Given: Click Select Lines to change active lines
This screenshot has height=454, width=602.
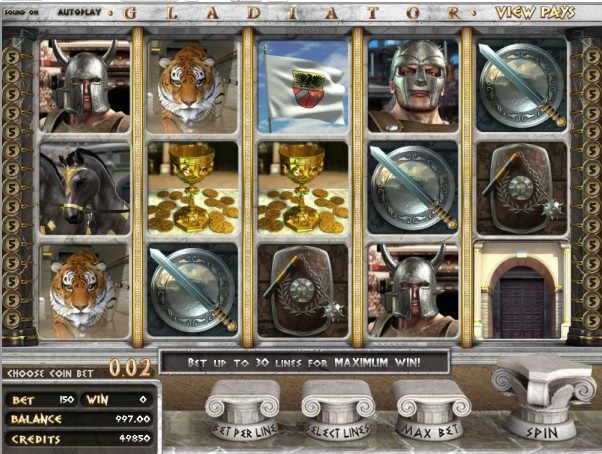Looking at the screenshot, I should (x=338, y=409).
